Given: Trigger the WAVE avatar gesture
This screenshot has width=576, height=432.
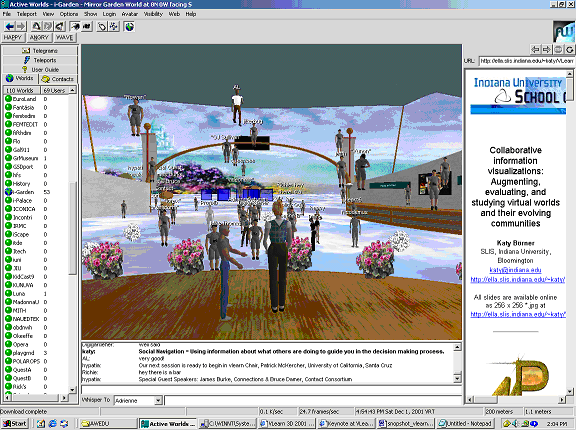Looking at the screenshot, I should pos(65,37).
